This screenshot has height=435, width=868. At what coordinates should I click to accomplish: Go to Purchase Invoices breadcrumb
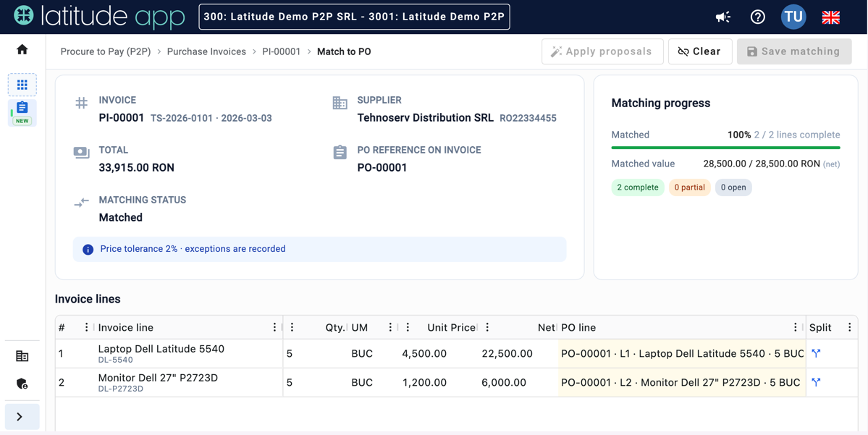(x=206, y=51)
